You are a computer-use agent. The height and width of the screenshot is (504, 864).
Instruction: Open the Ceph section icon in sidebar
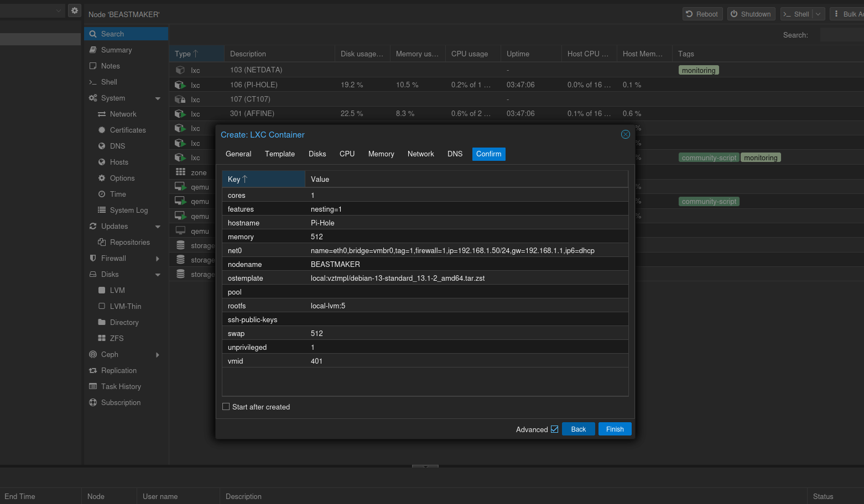[93, 354]
